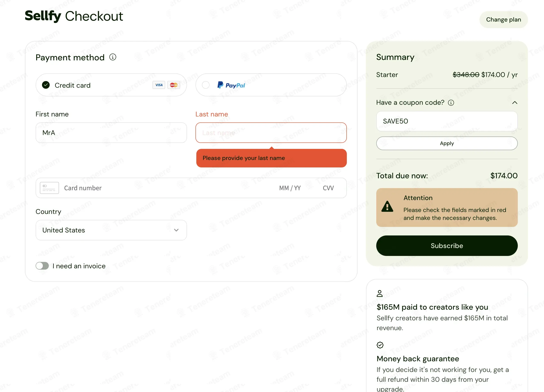Click the 'Summary' heading
This screenshot has height=392, width=544.
coord(395,57)
